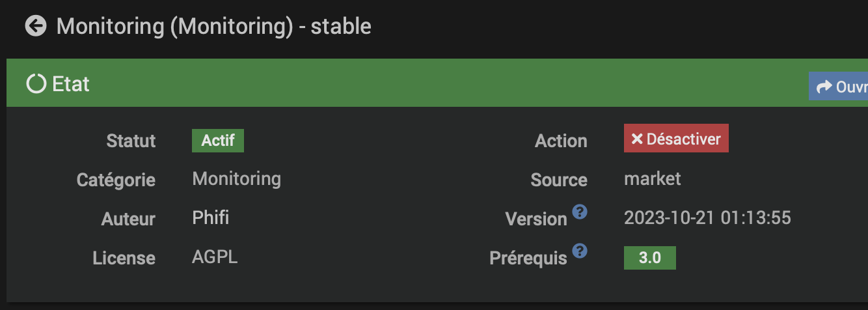The height and width of the screenshot is (310, 868).
Task: Select the page title Monitoring - stable
Action: (213, 27)
